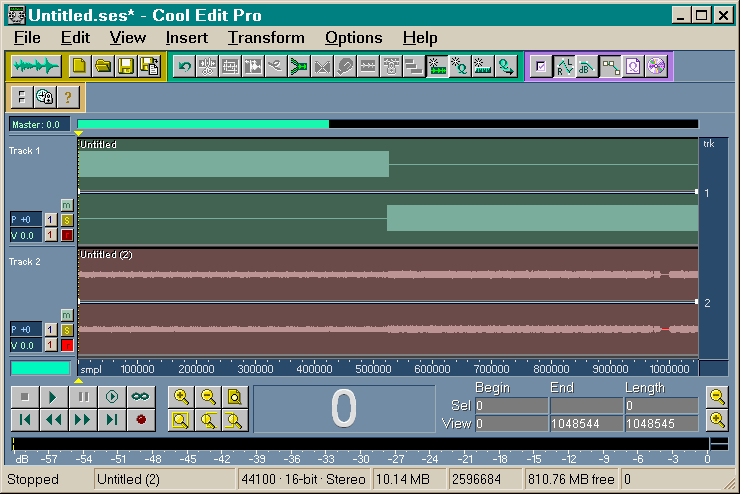The width and height of the screenshot is (740, 494).
Task: Open the Edit menu
Action: (x=75, y=38)
